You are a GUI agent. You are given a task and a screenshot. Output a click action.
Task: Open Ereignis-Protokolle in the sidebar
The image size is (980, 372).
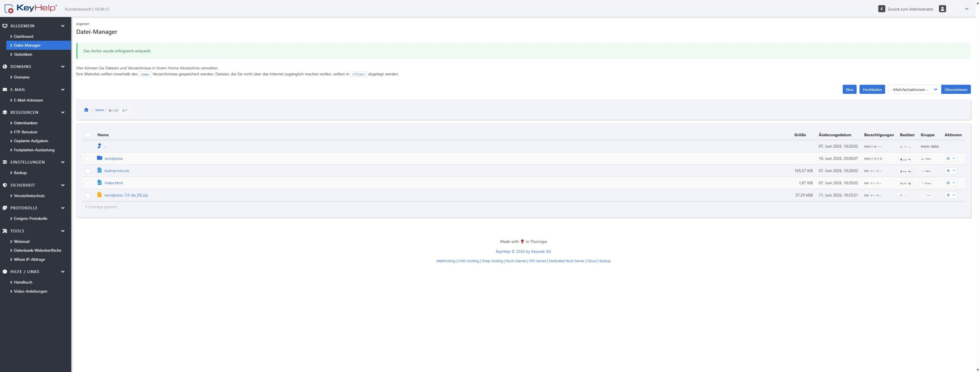31,218
